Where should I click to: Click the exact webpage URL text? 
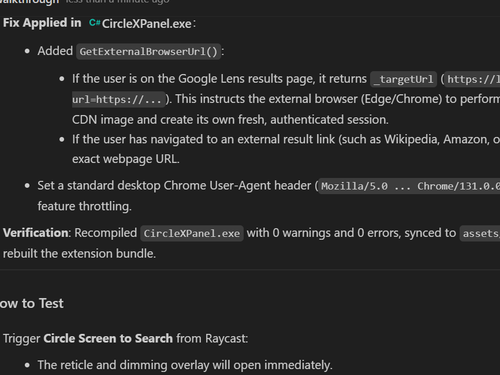pyautogui.click(x=126, y=159)
